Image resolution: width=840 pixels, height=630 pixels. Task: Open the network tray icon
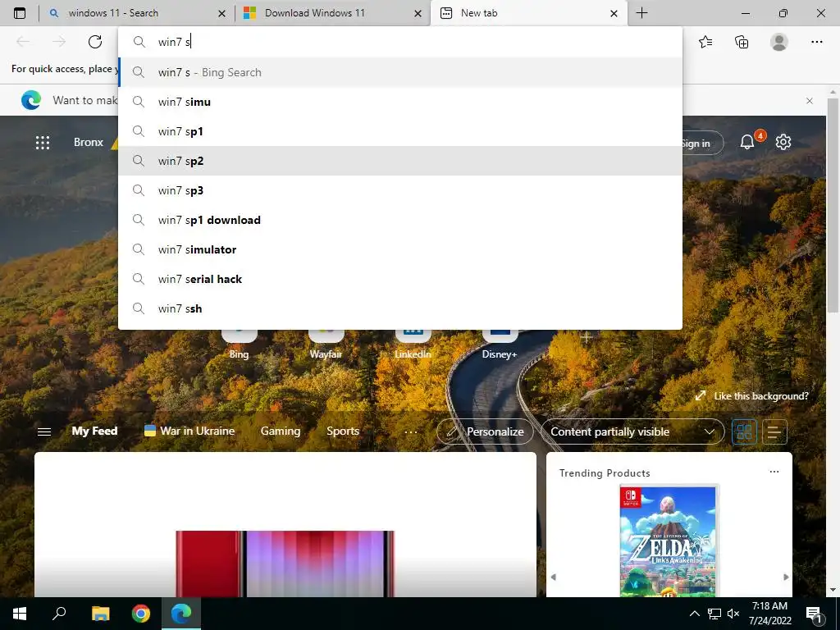click(714, 614)
